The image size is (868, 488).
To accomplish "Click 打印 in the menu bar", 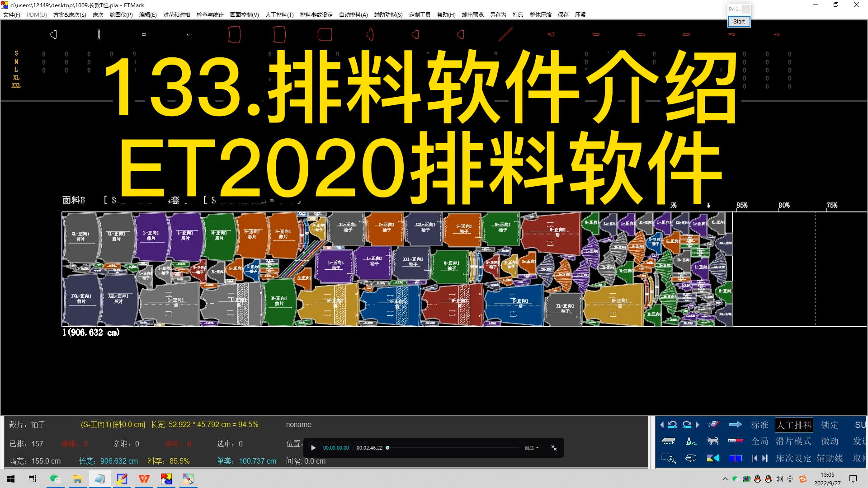I will click(518, 14).
